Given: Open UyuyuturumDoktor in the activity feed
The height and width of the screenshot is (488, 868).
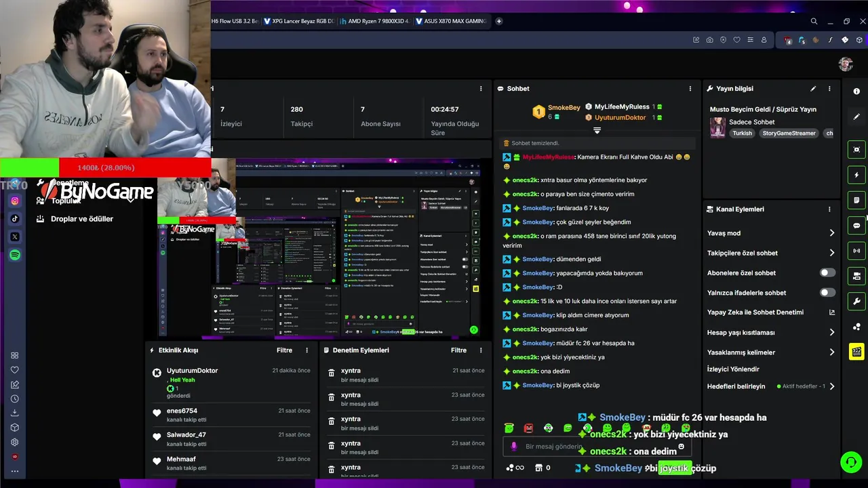Looking at the screenshot, I should pyautogui.click(x=192, y=371).
